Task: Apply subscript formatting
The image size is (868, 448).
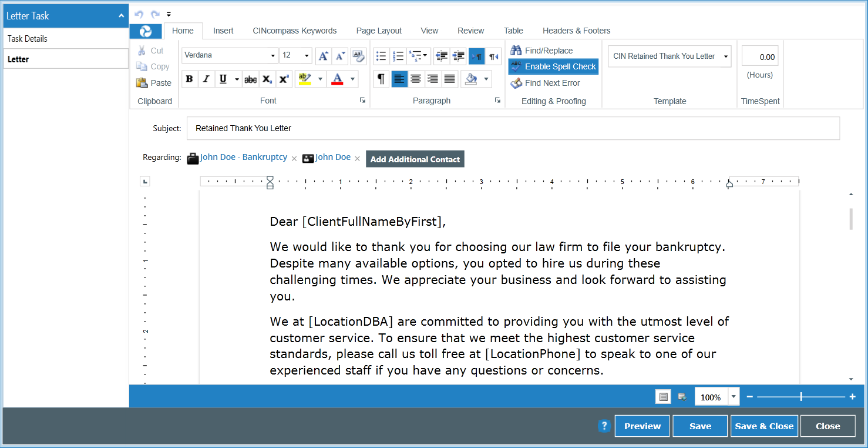Action: tap(267, 79)
